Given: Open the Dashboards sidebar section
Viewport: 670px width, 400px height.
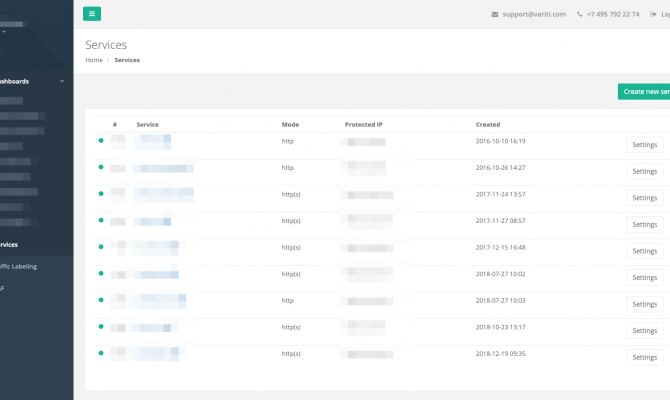Looking at the screenshot, I should point(15,81).
